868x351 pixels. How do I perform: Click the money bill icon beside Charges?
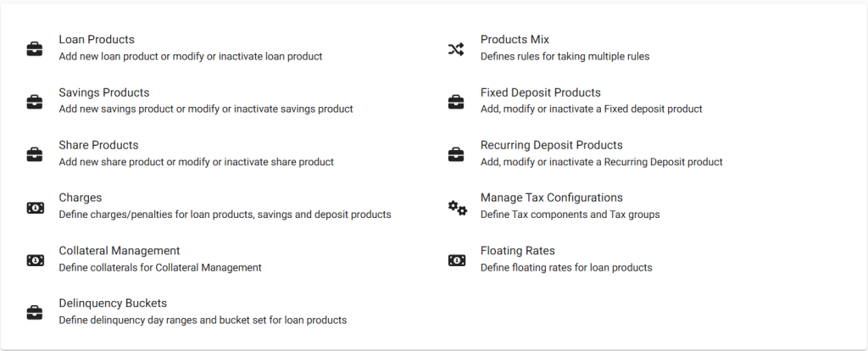point(35,208)
